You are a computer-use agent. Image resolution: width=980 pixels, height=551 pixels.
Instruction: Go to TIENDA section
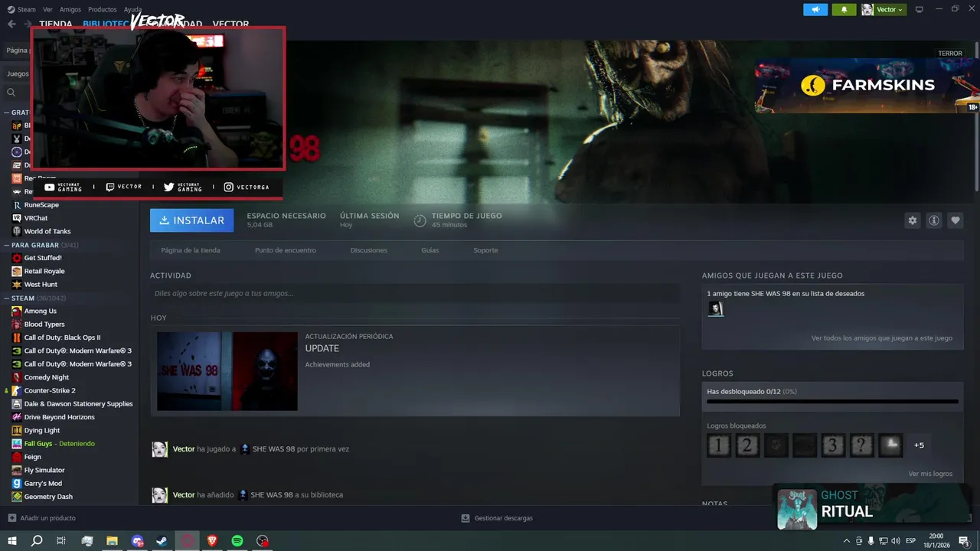coord(55,24)
